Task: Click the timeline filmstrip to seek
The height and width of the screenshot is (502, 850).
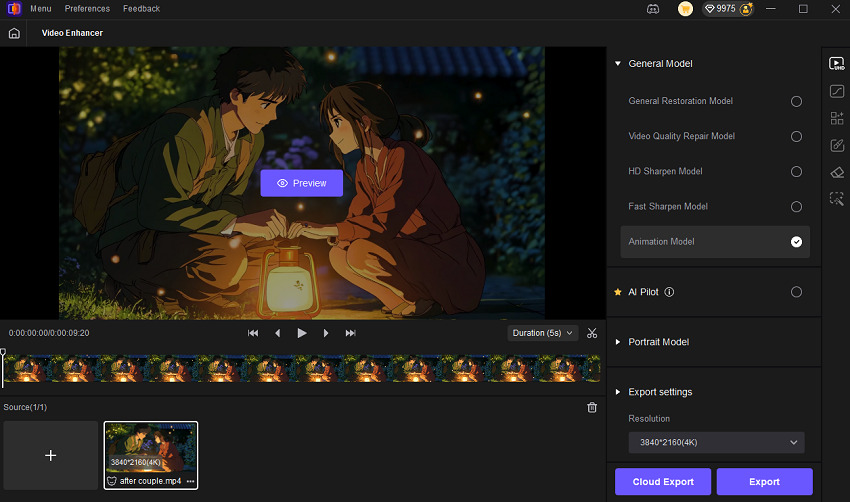Action: [300, 369]
